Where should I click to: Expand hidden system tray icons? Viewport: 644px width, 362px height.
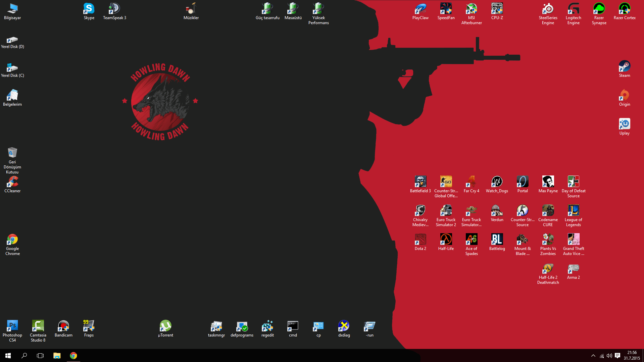pyautogui.click(x=593, y=355)
